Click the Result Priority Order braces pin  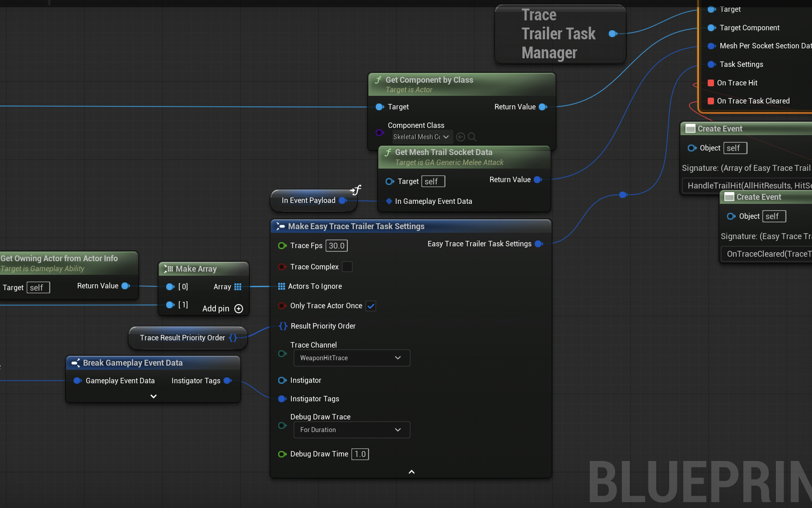pos(283,326)
